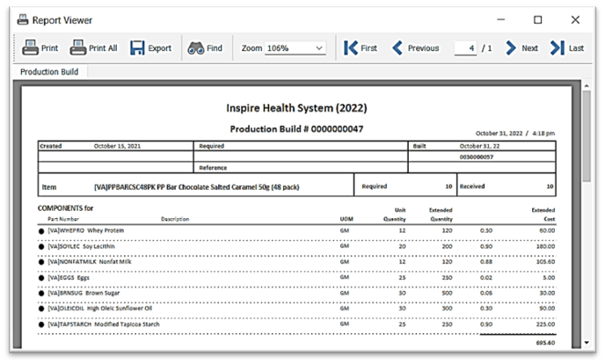Screen dimensions: 605x364
Task: Click the Next button label
Action: pyautogui.click(x=529, y=48)
